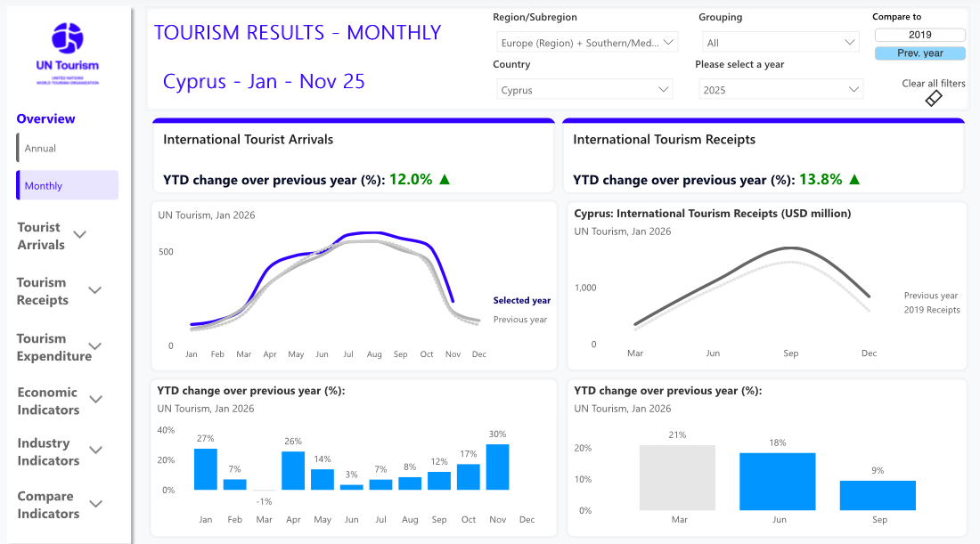Image resolution: width=980 pixels, height=544 pixels.
Task: Click the Overview heading link
Action: pyautogui.click(x=45, y=119)
